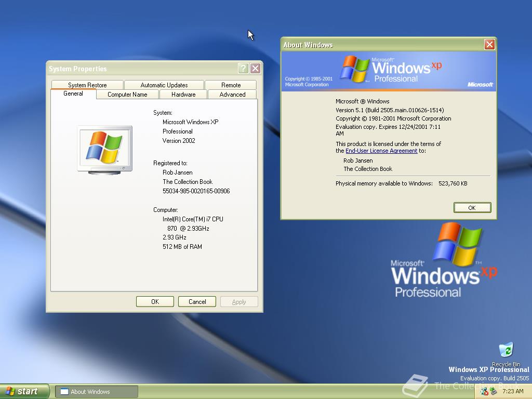Click the Apply button in System Properties

coord(239,302)
